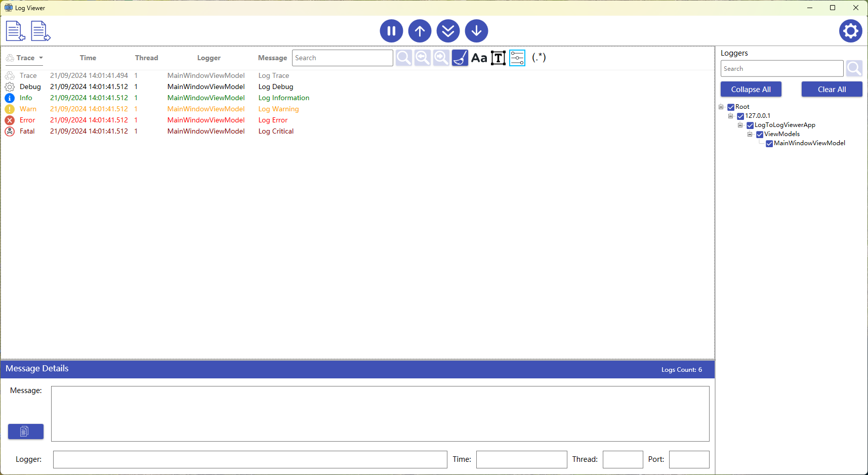Click the Loggers search input field

click(x=781, y=68)
